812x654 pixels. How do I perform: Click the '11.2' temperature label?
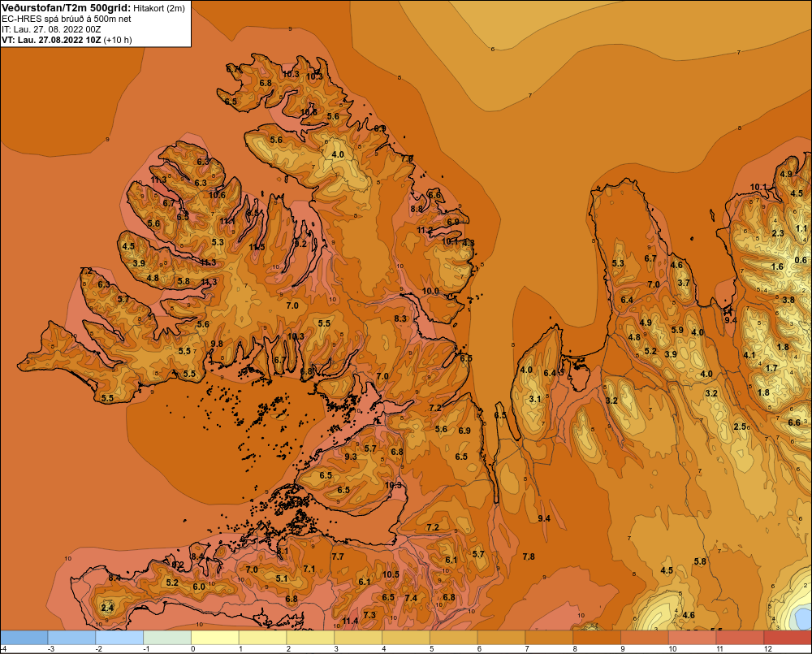tap(425, 230)
